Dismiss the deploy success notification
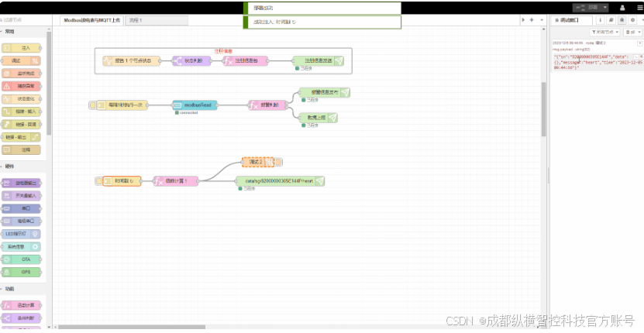The width and height of the screenshot is (644, 333). 322,9
